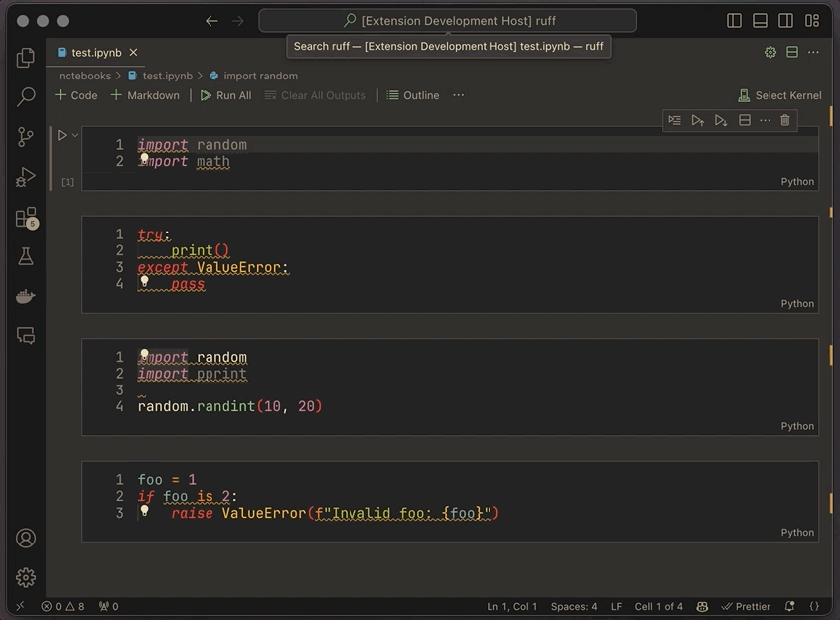The width and height of the screenshot is (840, 620).
Task: Toggle the secondary side bar layout icon
Action: [786, 21]
